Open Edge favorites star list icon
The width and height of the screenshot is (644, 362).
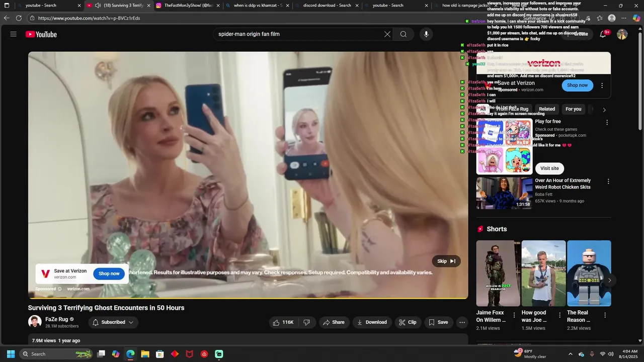coord(600,18)
